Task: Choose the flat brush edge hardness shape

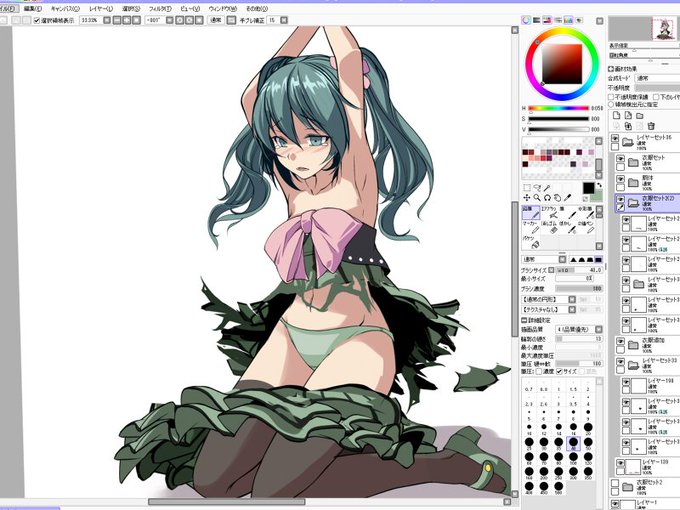Action: [x=598, y=259]
